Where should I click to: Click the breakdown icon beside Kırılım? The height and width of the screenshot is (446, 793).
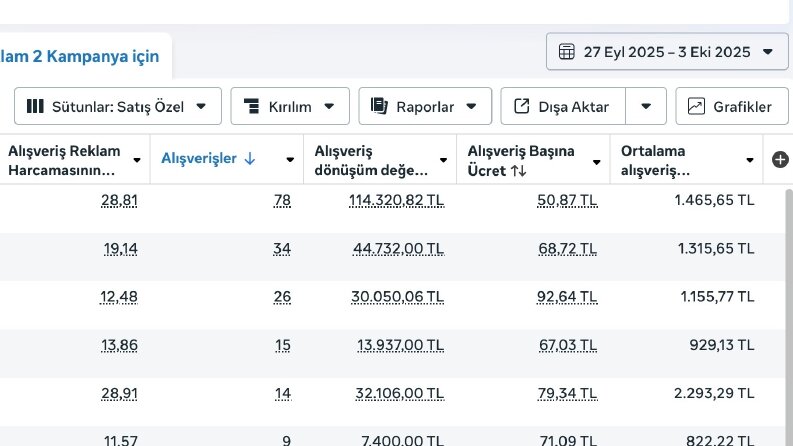point(251,106)
